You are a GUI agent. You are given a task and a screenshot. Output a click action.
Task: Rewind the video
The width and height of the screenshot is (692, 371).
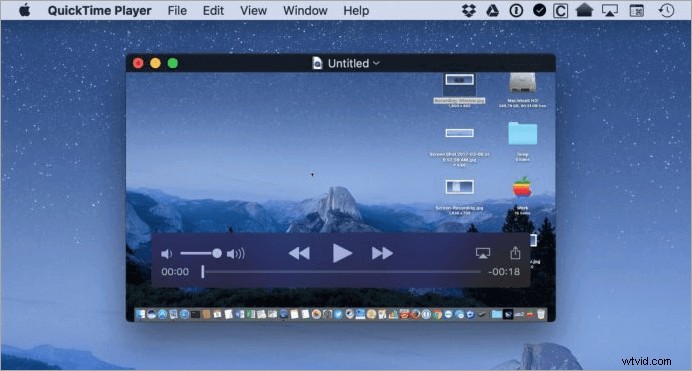(299, 253)
